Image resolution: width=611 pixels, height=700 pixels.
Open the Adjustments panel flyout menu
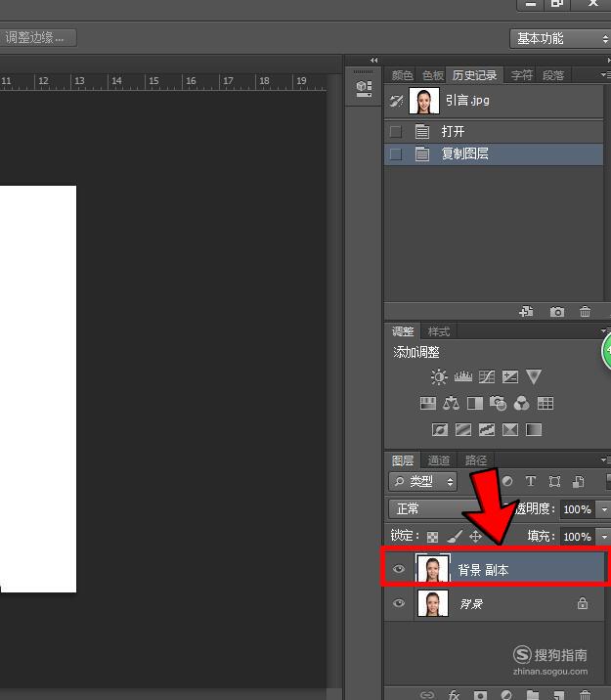(x=605, y=330)
